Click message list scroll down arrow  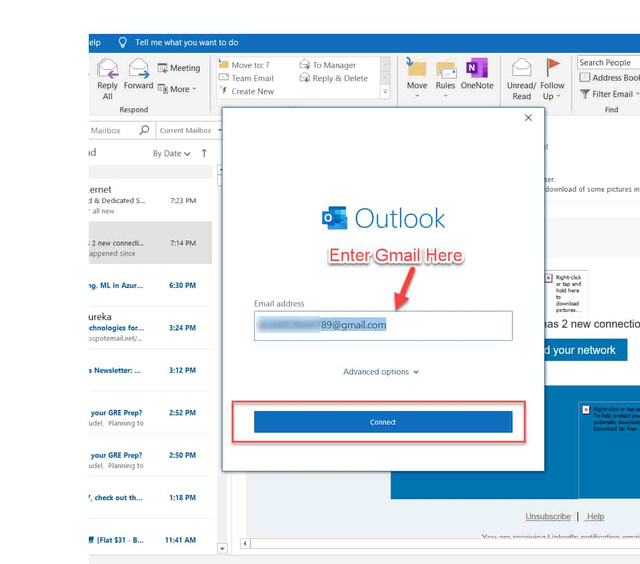(222, 548)
